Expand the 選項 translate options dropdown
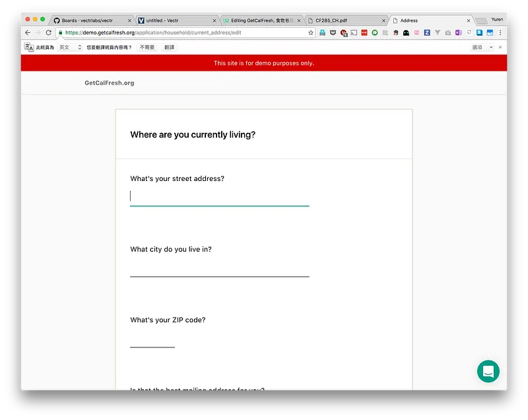This screenshot has width=528, height=420. coord(482,48)
